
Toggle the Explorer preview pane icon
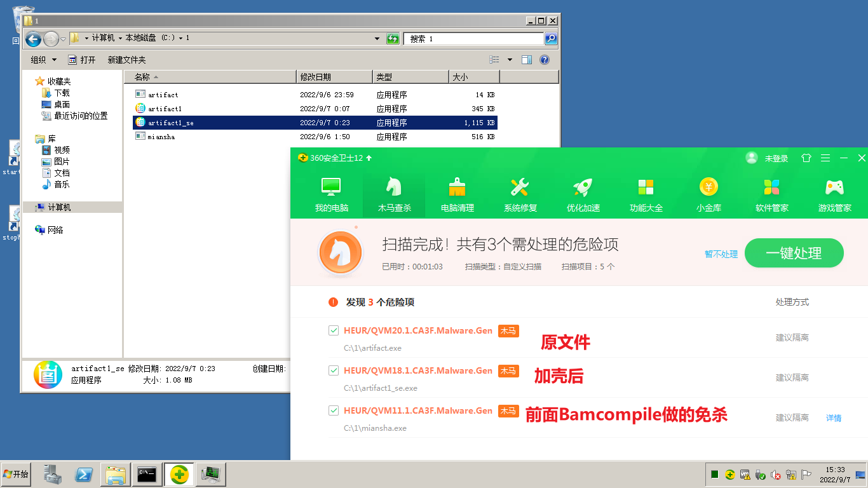tap(527, 60)
